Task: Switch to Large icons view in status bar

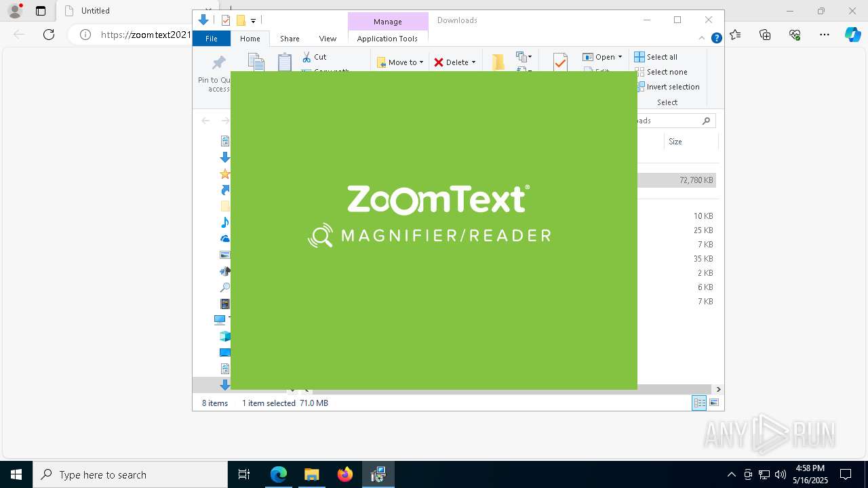Action: point(714,403)
